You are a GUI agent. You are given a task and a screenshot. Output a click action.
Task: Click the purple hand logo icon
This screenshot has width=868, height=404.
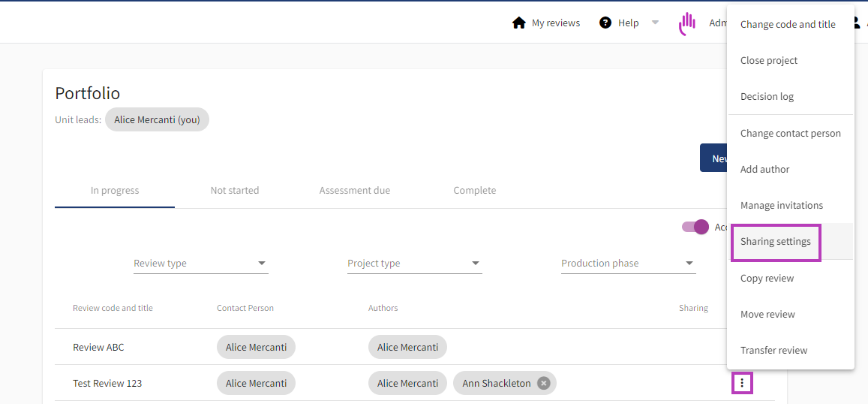click(686, 24)
